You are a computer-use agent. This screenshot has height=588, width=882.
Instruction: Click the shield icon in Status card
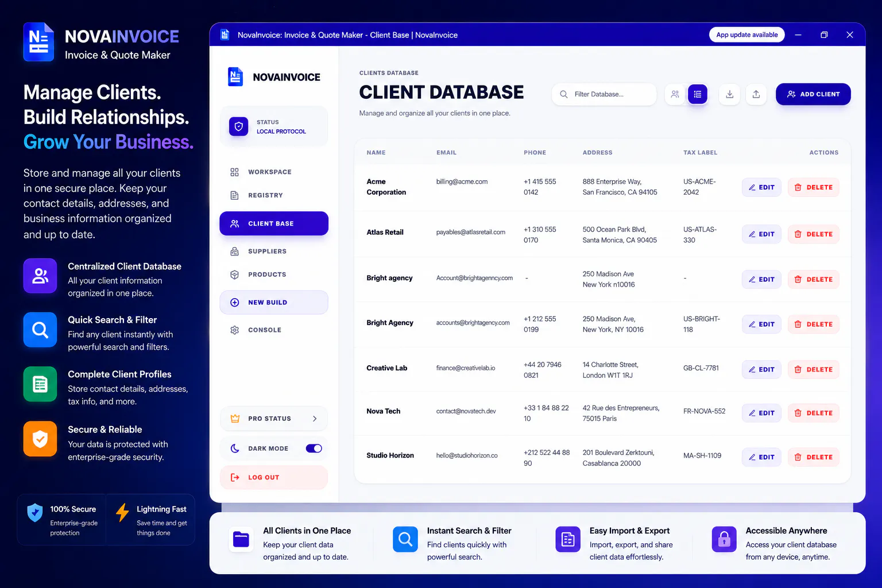(239, 126)
